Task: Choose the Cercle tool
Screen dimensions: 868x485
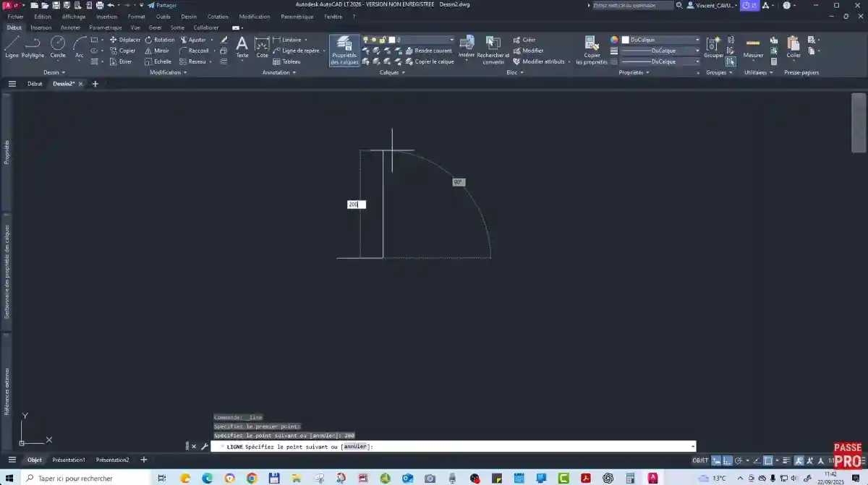Action: [58, 47]
